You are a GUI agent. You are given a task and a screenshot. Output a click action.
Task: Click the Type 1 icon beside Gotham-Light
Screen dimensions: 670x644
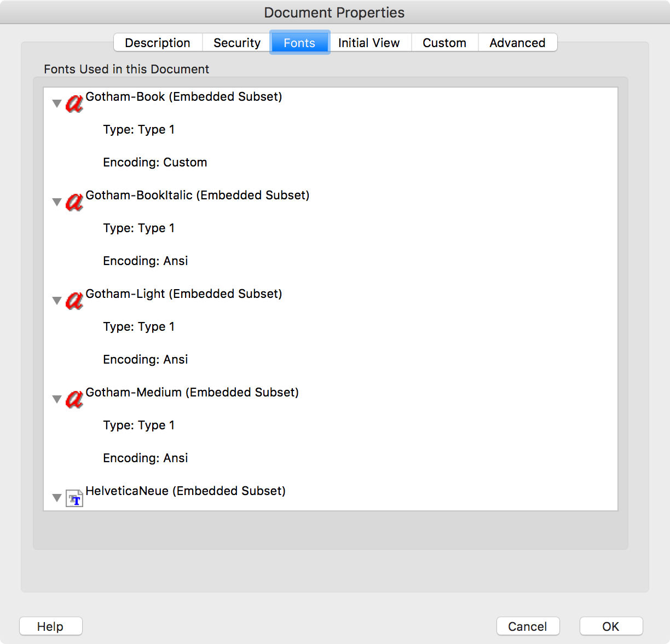coord(74,301)
